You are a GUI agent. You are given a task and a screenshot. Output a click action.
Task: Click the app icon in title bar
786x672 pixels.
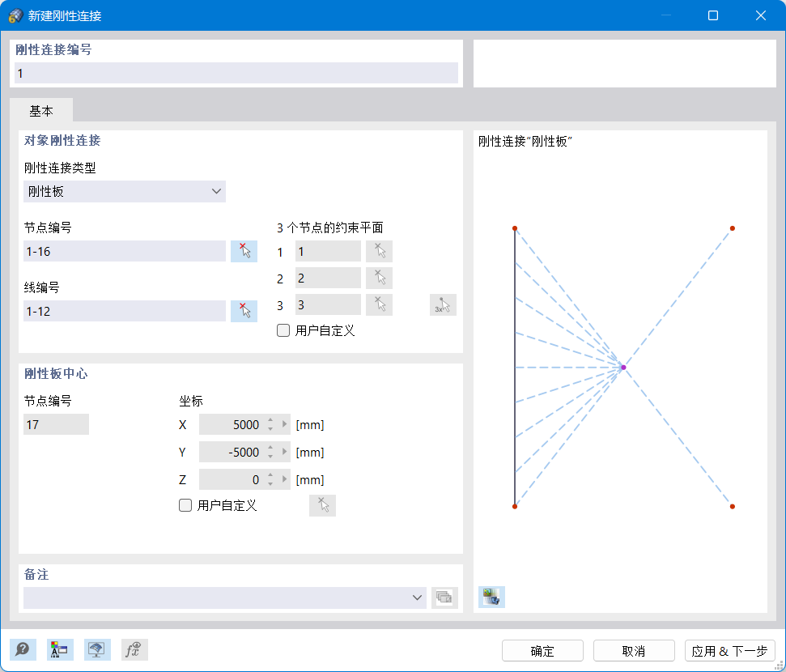15,15
